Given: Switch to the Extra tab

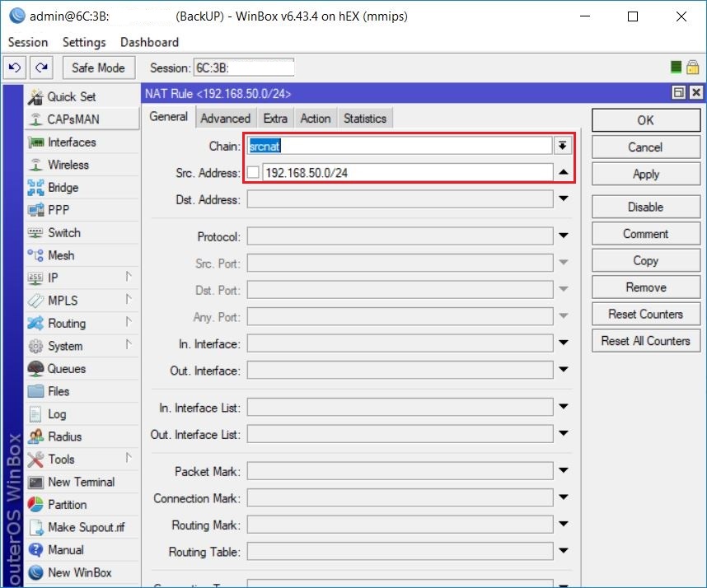Looking at the screenshot, I should tap(275, 119).
